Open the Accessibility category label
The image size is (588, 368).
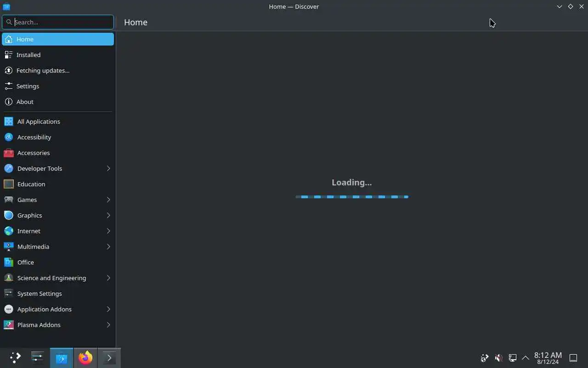(34, 137)
